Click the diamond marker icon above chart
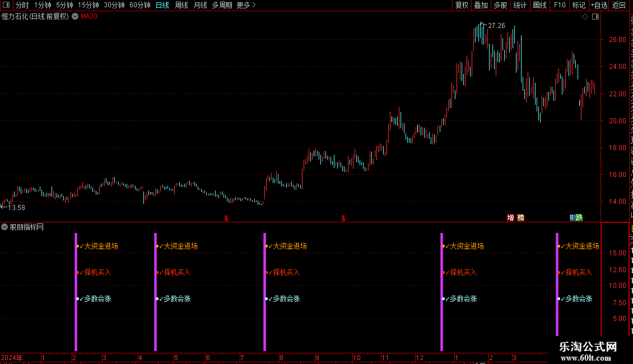Viewport: 633px width, 364px height. (585, 17)
